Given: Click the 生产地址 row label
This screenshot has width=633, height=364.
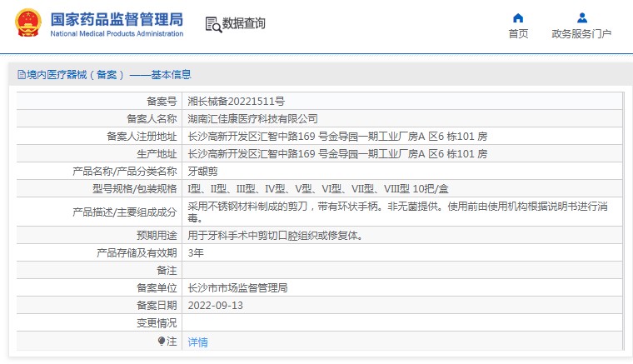Looking at the screenshot, I should coord(157,154).
